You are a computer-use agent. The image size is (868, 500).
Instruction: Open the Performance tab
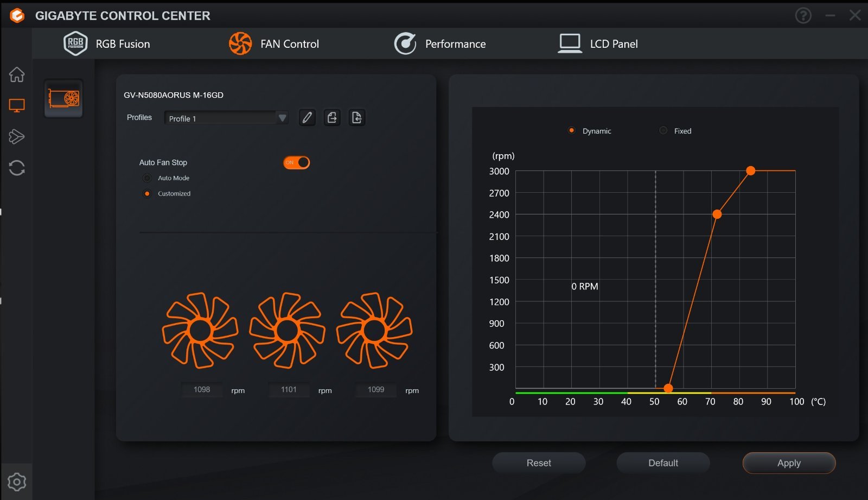pyautogui.click(x=440, y=44)
